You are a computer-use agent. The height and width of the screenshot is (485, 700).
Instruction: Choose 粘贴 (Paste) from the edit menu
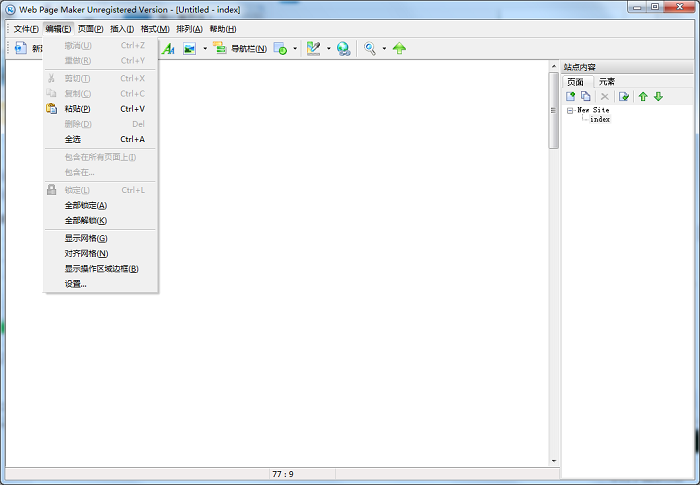pyautogui.click(x=77, y=108)
